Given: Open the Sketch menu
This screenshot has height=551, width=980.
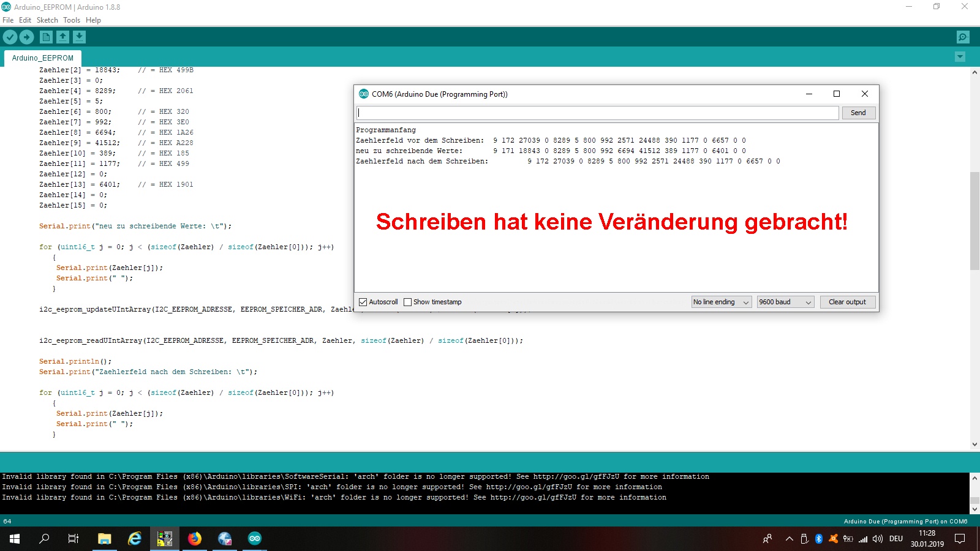Looking at the screenshot, I should click(x=47, y=20).
